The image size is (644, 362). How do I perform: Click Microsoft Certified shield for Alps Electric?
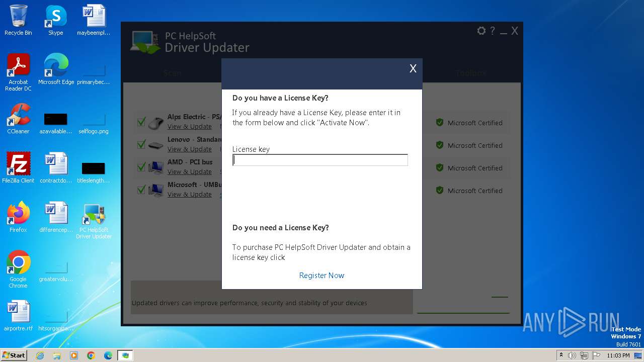(x=440, y=122)
